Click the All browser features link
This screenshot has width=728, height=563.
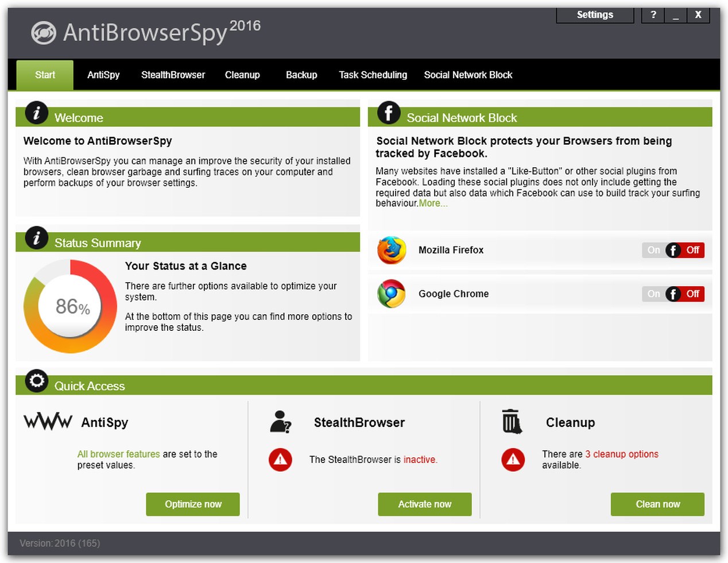point(118,454)
